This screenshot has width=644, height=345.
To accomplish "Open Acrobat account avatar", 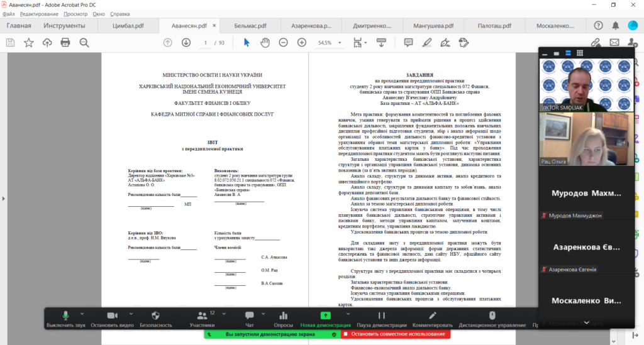I will point(633,25).
